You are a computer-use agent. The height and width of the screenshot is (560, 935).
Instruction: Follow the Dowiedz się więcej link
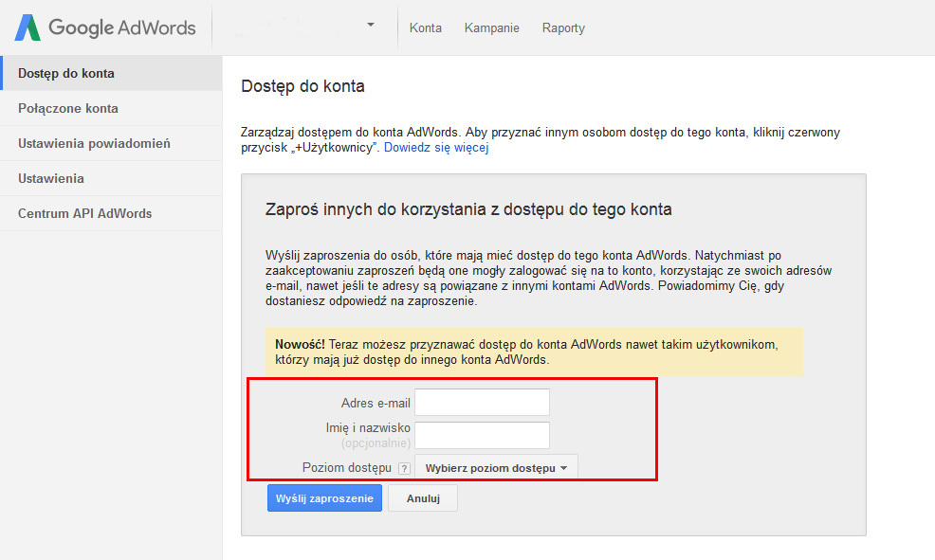(x=436, y=148)
